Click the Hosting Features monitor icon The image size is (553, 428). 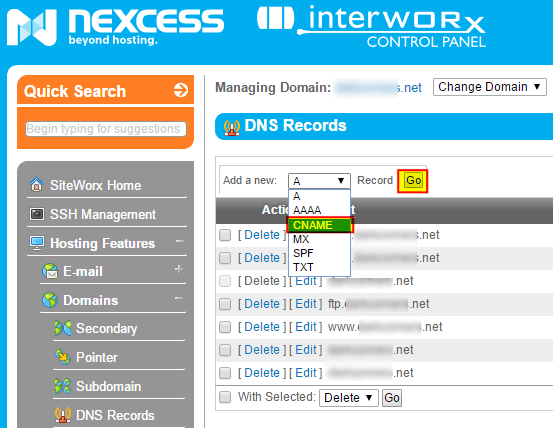coord(37,243)
